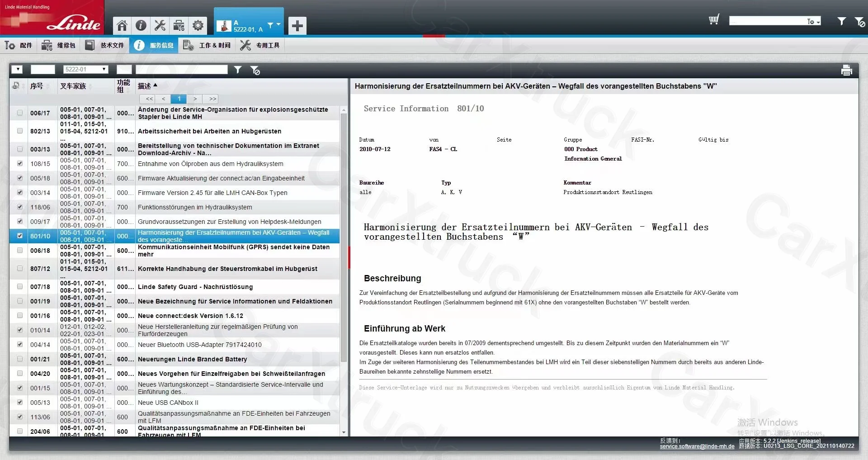Open the first filter dropdown in list toolbar
The image size is (868, 460).
(x=17, y=69)
